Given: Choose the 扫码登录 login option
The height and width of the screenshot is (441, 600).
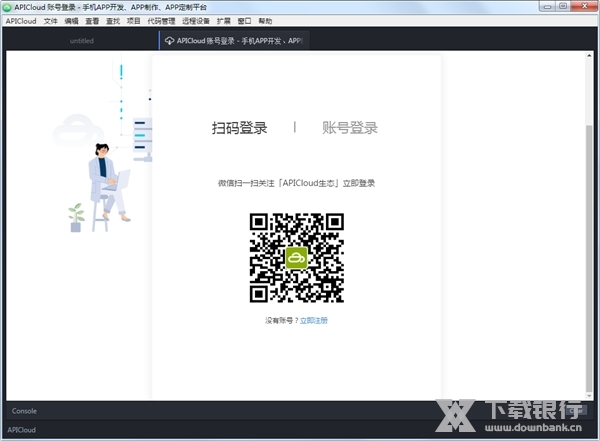Looking at the screenshot, I should pos(240,127).
